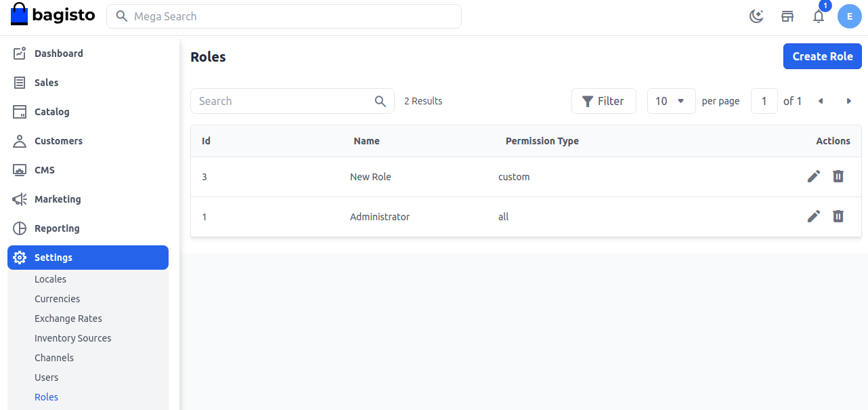Go to previous page arrow
Image resolution: width=868 pixels, height=410 pixels.
[x=821, y=101]
